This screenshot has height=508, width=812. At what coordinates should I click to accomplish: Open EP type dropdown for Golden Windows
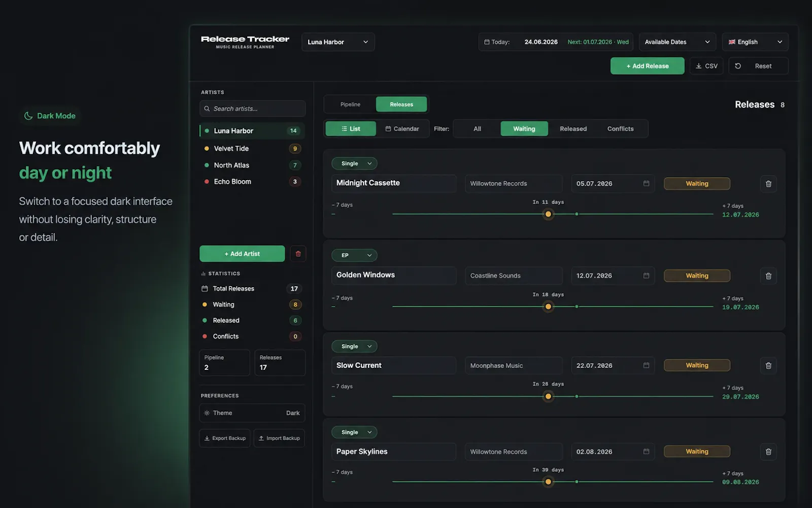tap(354, 255)
